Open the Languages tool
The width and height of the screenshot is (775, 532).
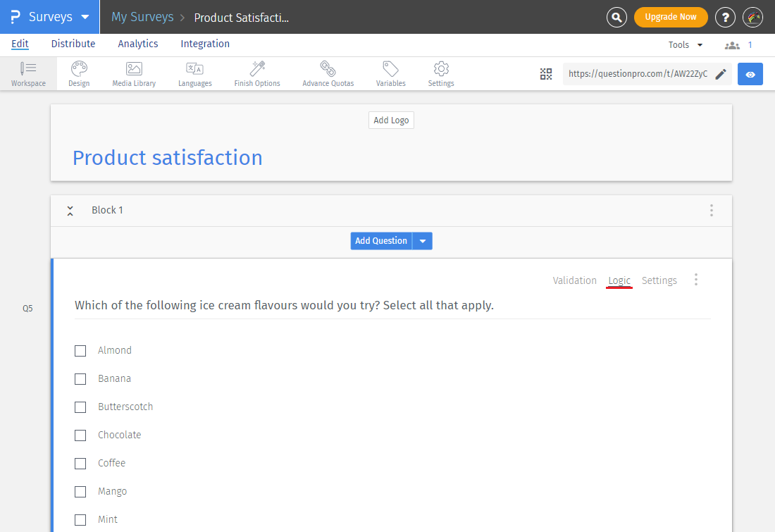pos(194,74)
